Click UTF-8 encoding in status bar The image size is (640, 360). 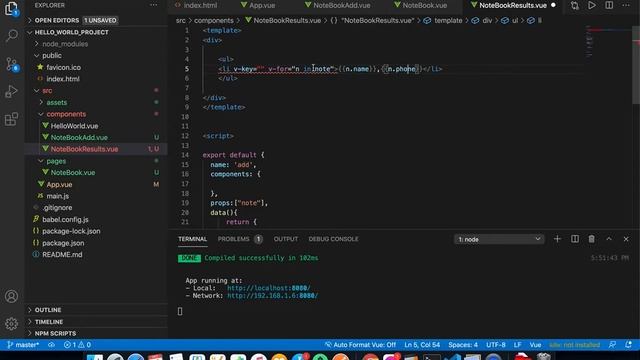tap(496, 345)
